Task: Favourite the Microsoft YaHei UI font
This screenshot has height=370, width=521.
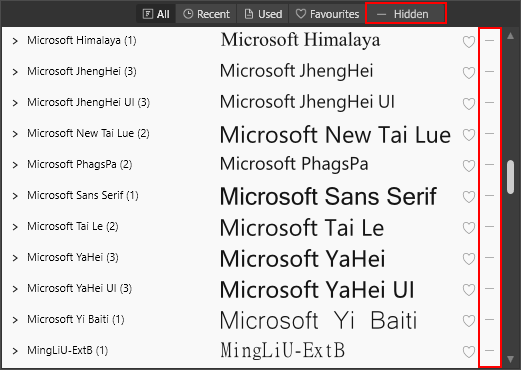Action: coord(469,290)
